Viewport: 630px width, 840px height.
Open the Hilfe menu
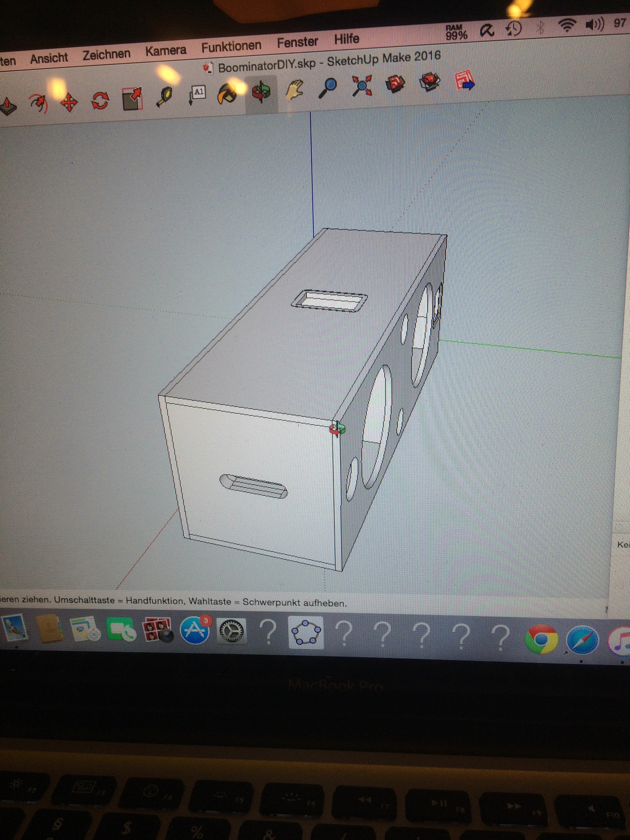pyautogui.click(x=346, y=39)
